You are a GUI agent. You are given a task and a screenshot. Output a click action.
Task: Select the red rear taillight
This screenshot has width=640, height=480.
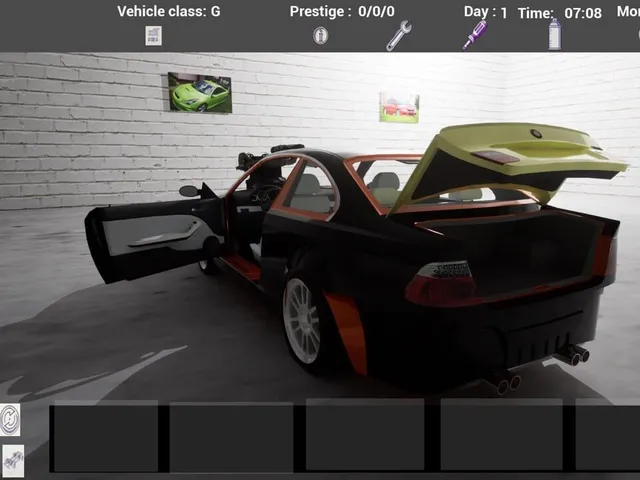441,284
